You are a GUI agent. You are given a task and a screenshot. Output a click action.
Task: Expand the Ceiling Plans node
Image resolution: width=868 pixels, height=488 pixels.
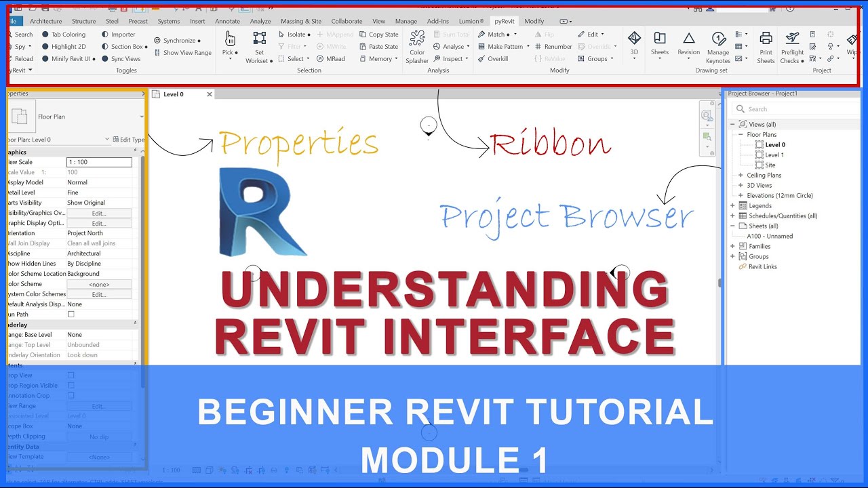(741, 176)
